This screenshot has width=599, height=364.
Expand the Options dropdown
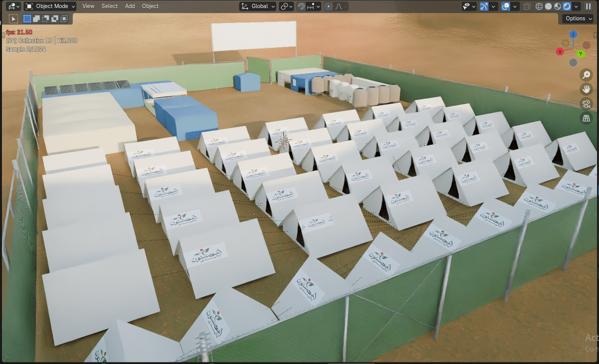pyautogui.click(x=579, y=18)
